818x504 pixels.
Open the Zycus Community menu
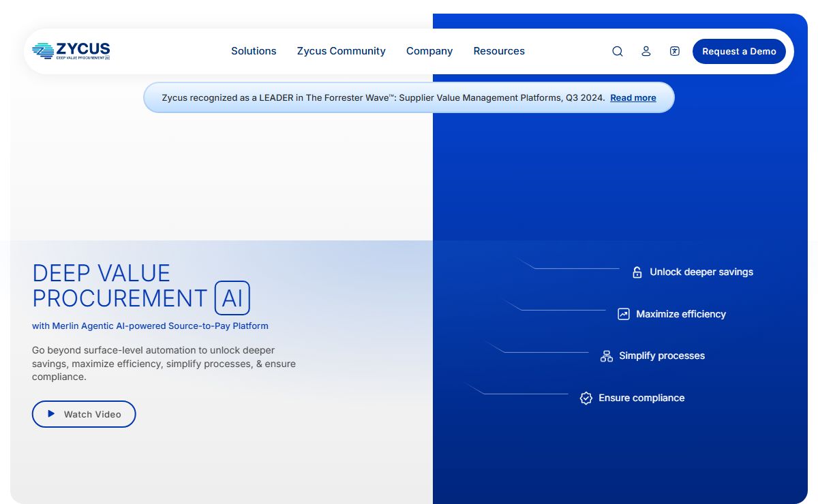point(342,51)
